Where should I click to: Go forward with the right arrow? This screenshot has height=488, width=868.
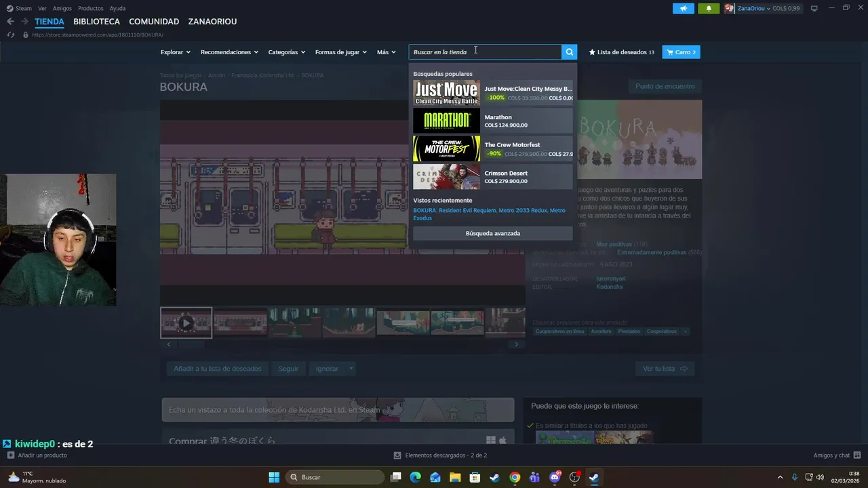[x=24, y=22]
